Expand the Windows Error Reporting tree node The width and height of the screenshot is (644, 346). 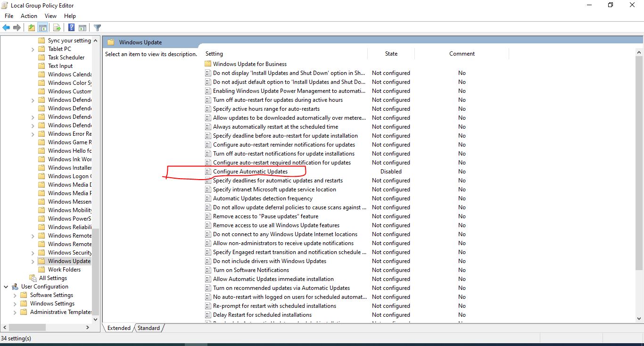33,134
